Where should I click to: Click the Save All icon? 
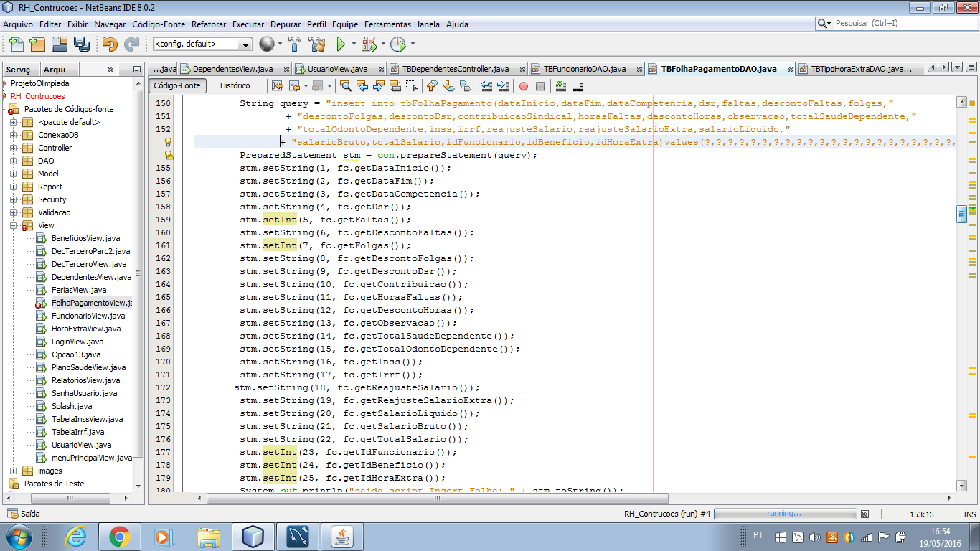[x=81, y=44]
